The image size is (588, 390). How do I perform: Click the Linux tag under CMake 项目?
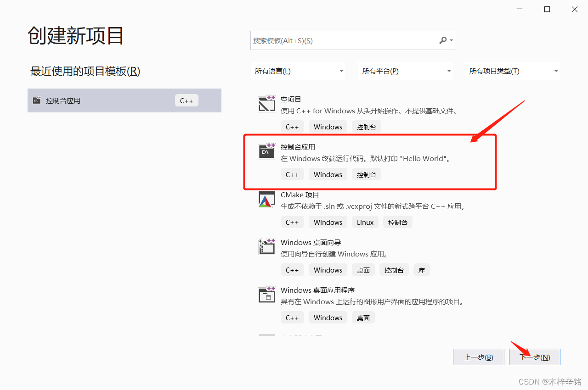[365, 222]
